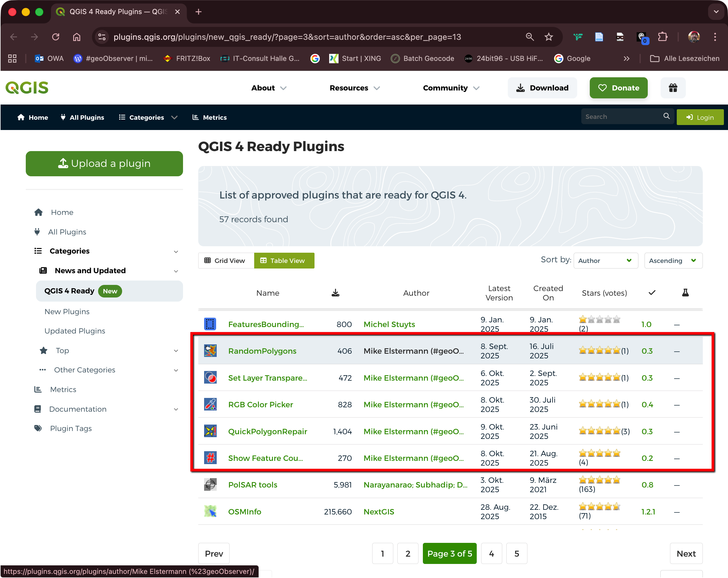Select the Table View toggle

[x=284, y=261]
